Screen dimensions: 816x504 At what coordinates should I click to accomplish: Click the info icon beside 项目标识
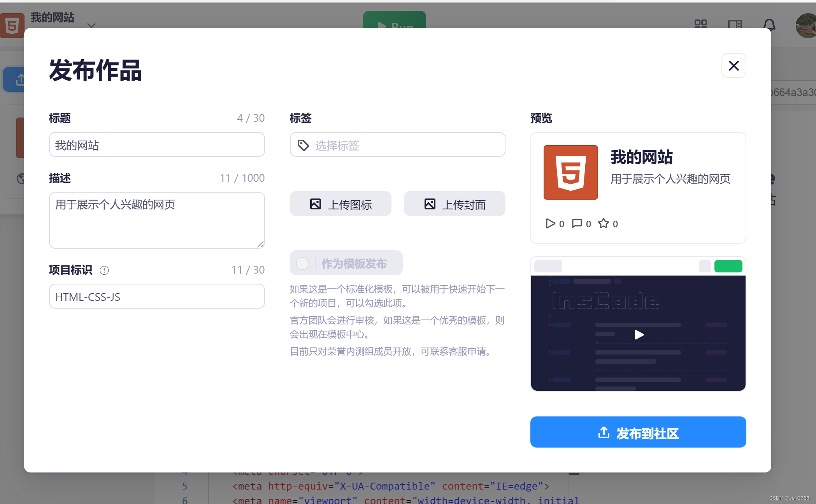click(104, 270)
